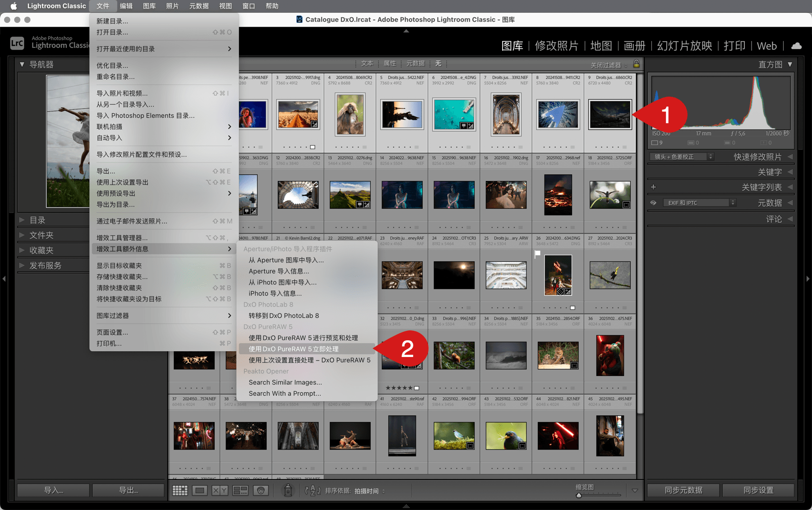Switch to Loupe view icon

[200, 491]
